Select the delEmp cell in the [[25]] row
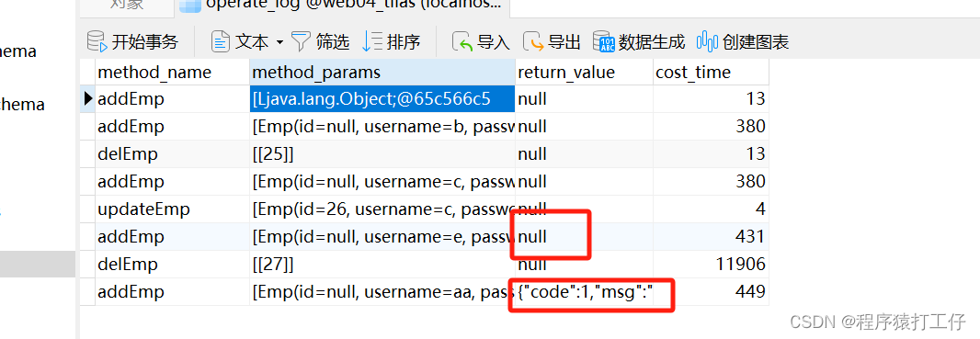The height and width of the screenshot is (339, 980). (x=172, y=154)
